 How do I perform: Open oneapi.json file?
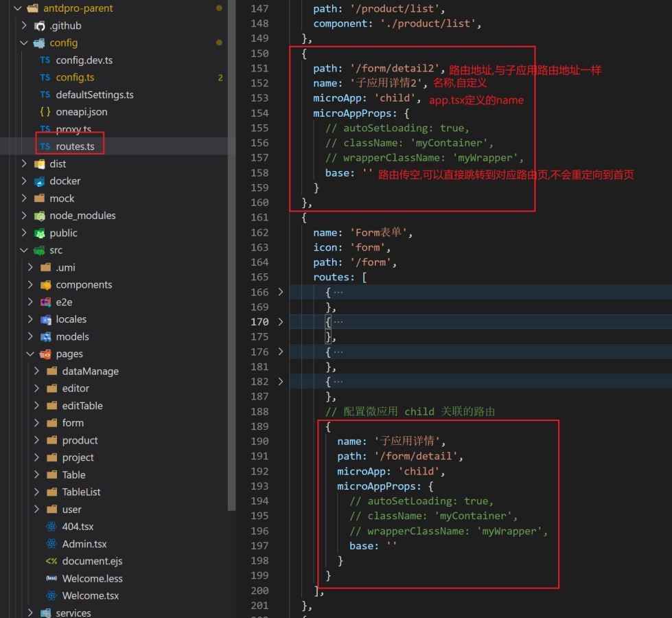[x=82, y=112]
